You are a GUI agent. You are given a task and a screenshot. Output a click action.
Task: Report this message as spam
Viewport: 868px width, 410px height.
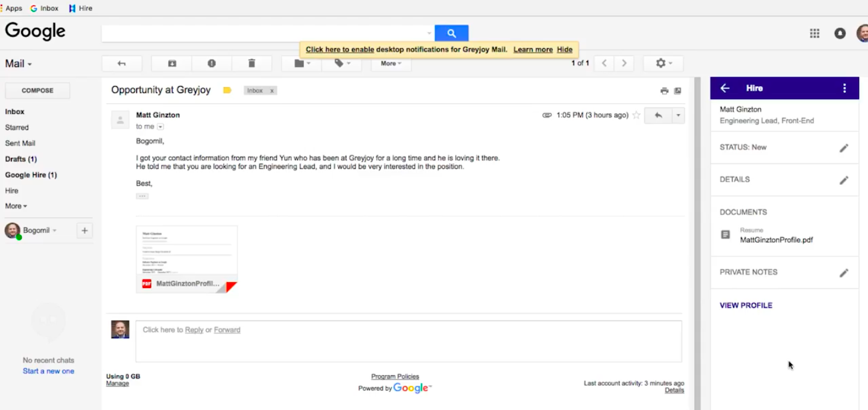click(212, 63)
